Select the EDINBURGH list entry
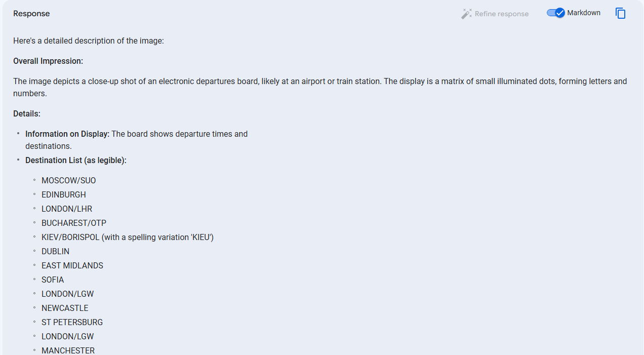Viewport: 644px width, 355px height. pyautogui.click(x=64, y=195)
